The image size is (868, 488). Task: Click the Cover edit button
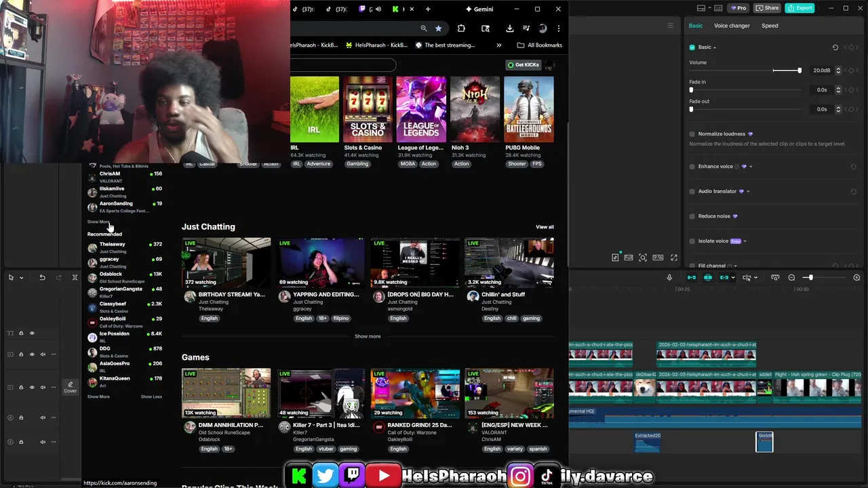(70, 387)
